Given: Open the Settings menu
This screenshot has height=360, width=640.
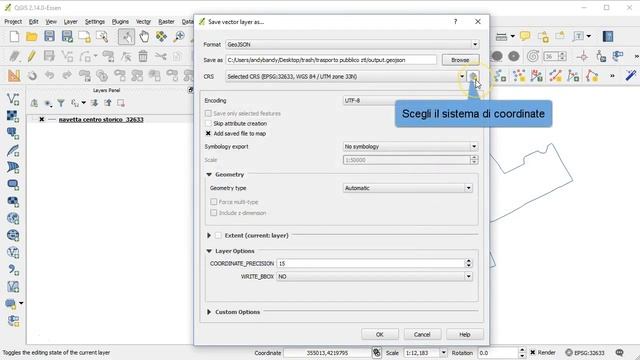Looking at the screenshot, I should point(95,22).
